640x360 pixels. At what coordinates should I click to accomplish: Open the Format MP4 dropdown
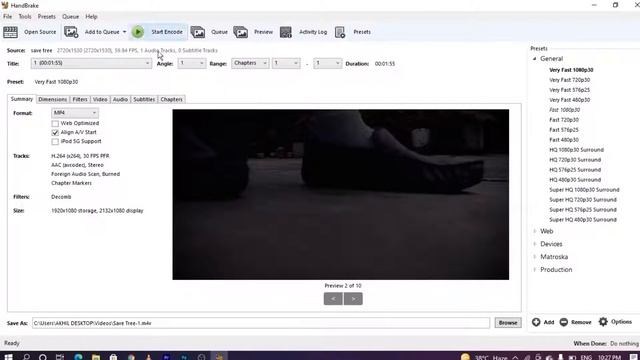click(x=75, y=113)
